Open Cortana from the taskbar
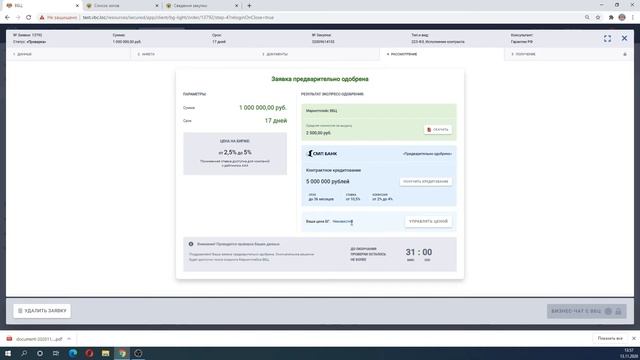The height and width of the screenshot is (360, 640). tap(40, 353)
